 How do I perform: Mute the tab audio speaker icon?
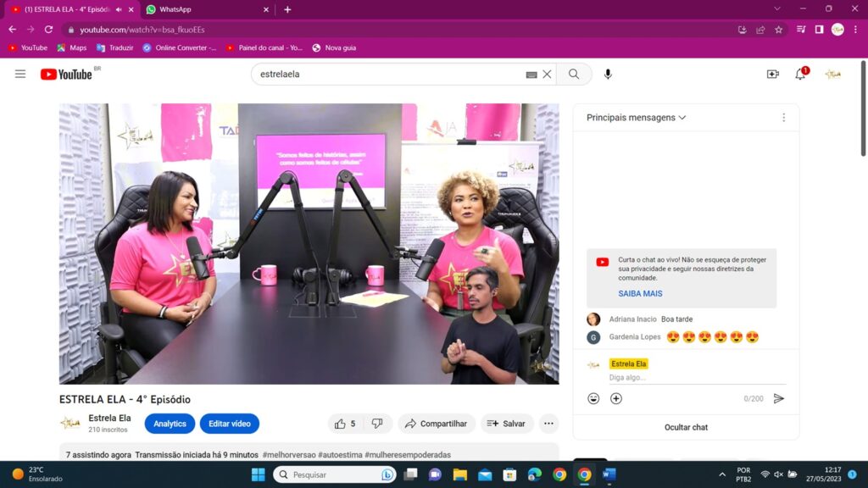click(x=119, y=9)
